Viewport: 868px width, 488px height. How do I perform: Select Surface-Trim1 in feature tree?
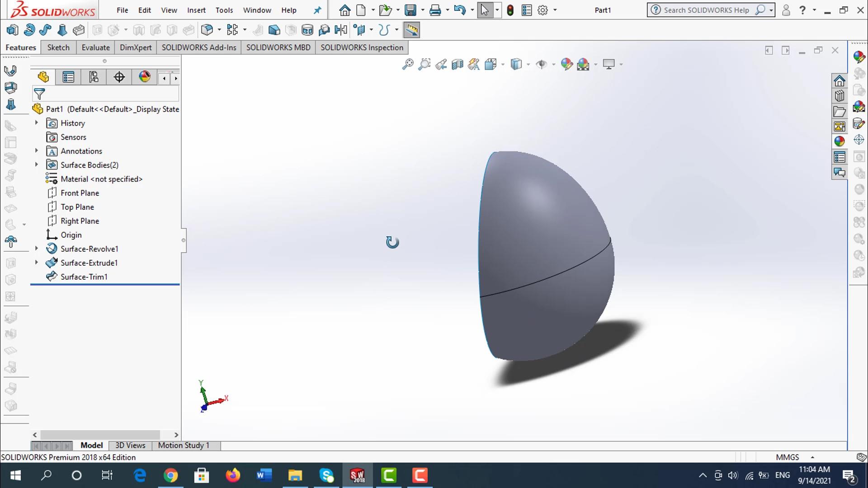tap(84, 277)
